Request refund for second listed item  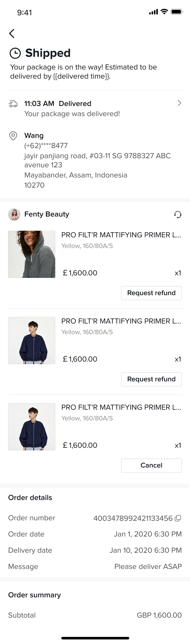[151, 379]
